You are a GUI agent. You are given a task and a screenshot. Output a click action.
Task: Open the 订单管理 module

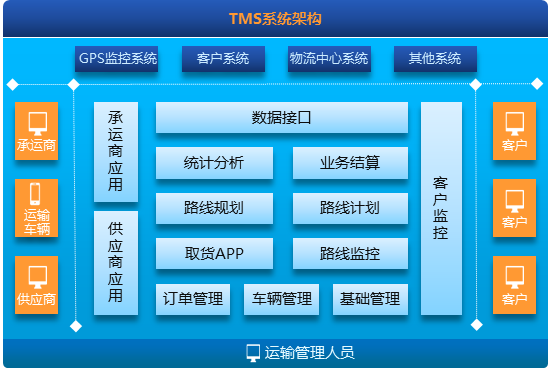click(x=193, y=299)
